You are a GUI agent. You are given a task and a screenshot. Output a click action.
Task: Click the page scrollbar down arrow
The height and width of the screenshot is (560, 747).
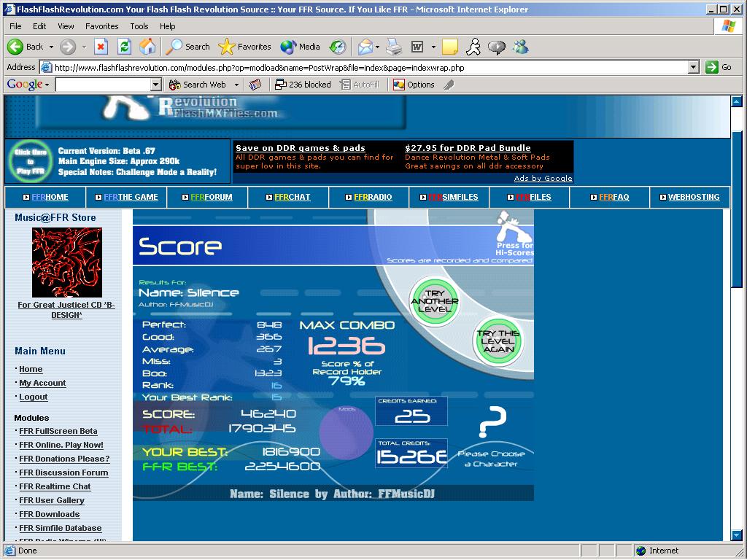[x=737, y=535]
